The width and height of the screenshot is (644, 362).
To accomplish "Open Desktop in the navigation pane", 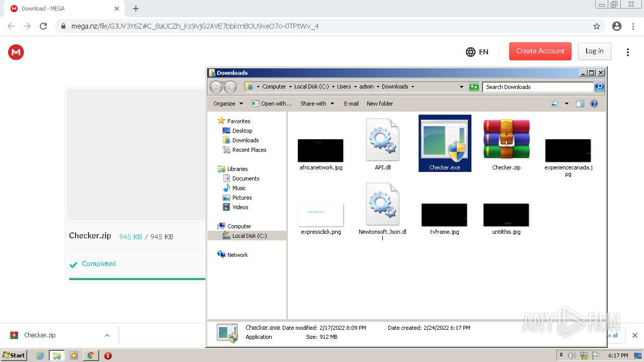I will click(x=242, y=131).
